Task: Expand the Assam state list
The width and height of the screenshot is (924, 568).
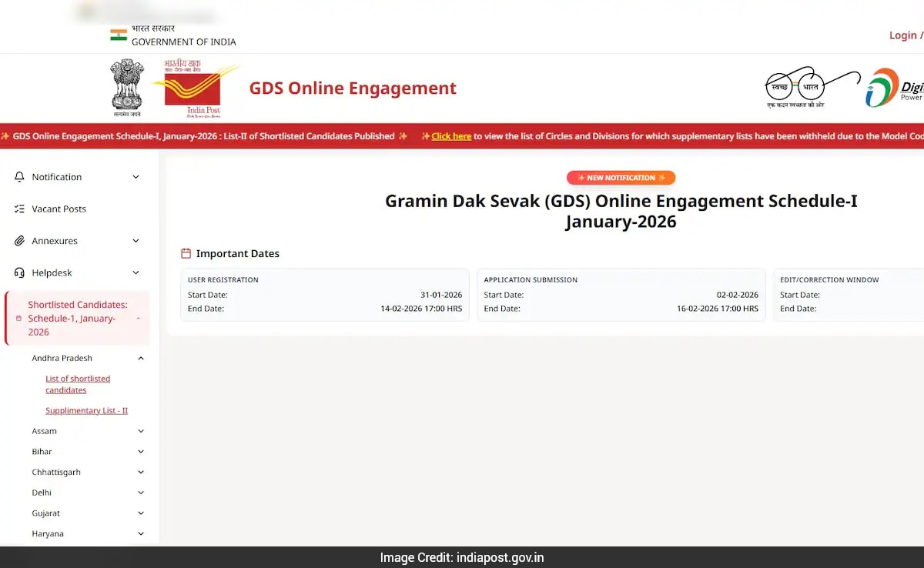Action: [140, 431]
